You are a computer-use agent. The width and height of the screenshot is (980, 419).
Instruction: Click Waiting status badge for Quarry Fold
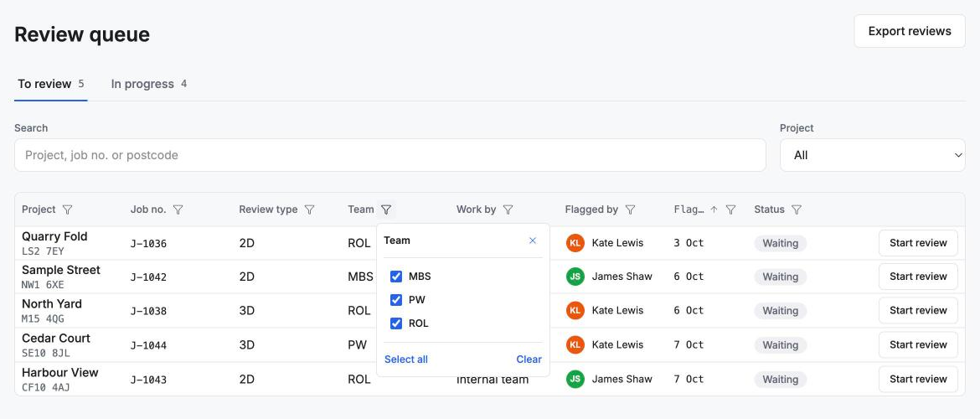tap(780, 243)
